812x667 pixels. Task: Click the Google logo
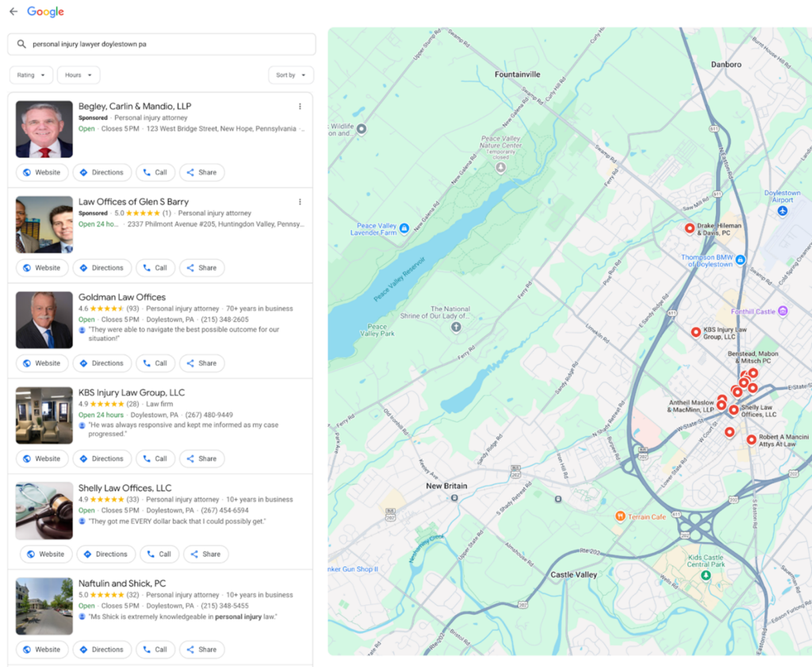coord(45,11)
